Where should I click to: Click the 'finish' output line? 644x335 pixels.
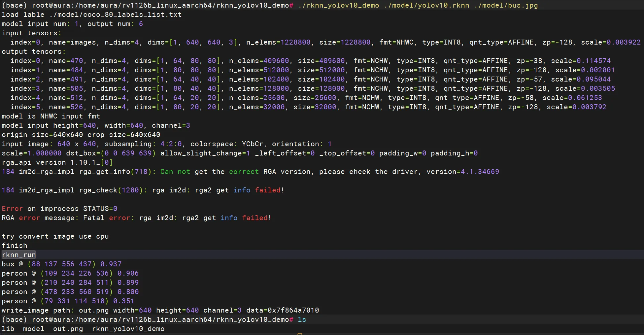tap(15, 246)
